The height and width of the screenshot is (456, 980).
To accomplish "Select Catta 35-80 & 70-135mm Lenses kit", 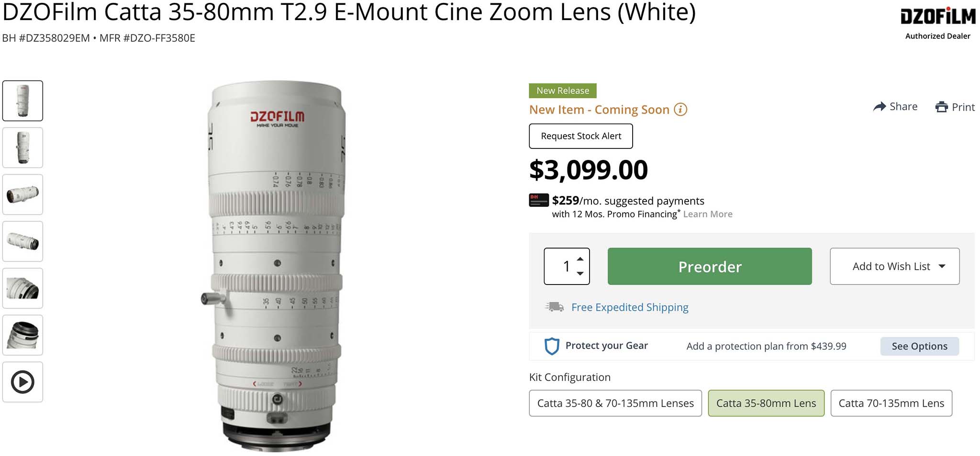I will point(615,403).
